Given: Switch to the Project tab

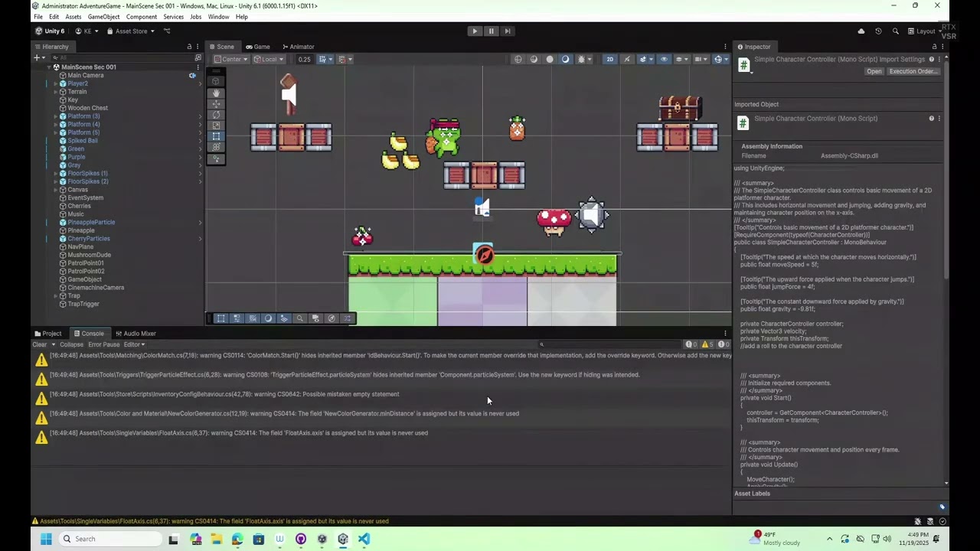Looking at the screenshot, I should click(47, 334).
